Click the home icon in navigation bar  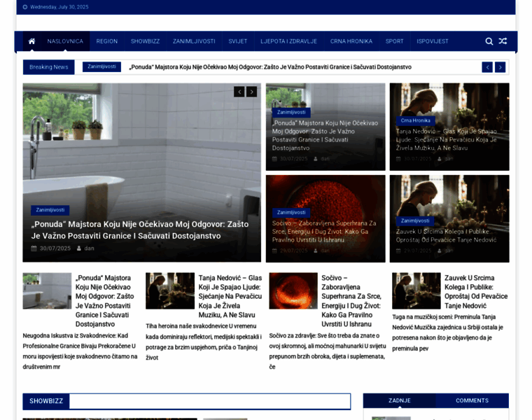tap(31, 41)
